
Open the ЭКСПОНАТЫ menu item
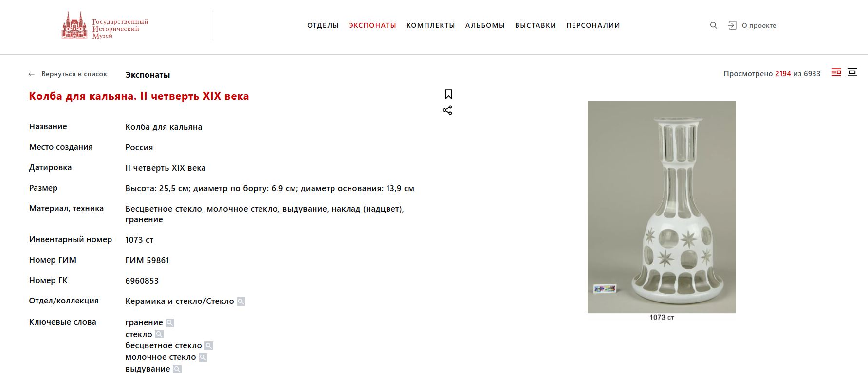point(372,25)
